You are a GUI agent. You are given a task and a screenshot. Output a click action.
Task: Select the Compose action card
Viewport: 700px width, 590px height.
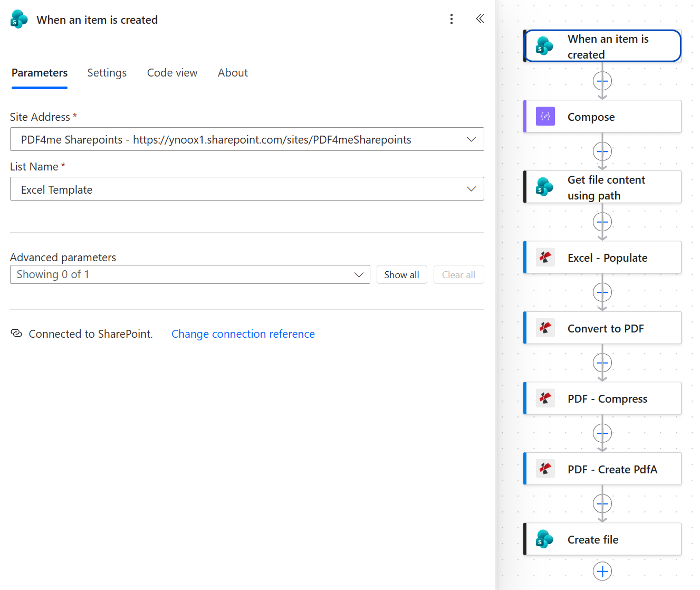coord(602,116)
